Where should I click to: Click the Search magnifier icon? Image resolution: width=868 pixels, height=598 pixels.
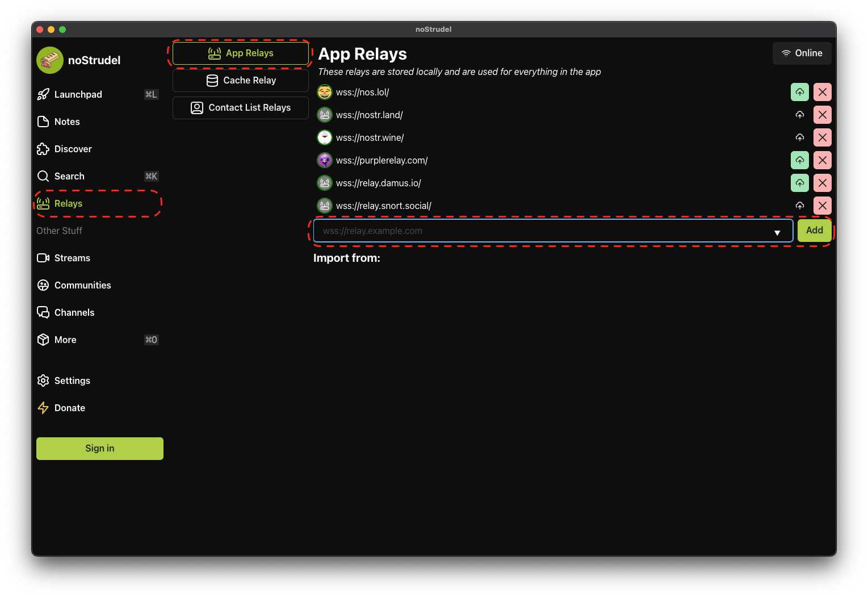[43, 176]
